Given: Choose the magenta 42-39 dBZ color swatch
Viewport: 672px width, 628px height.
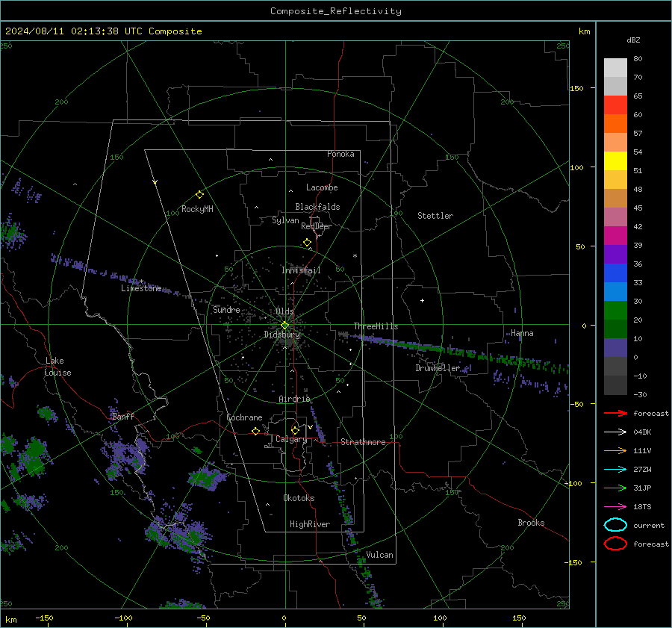Looking at the screenshot, I should coord(615,236).
